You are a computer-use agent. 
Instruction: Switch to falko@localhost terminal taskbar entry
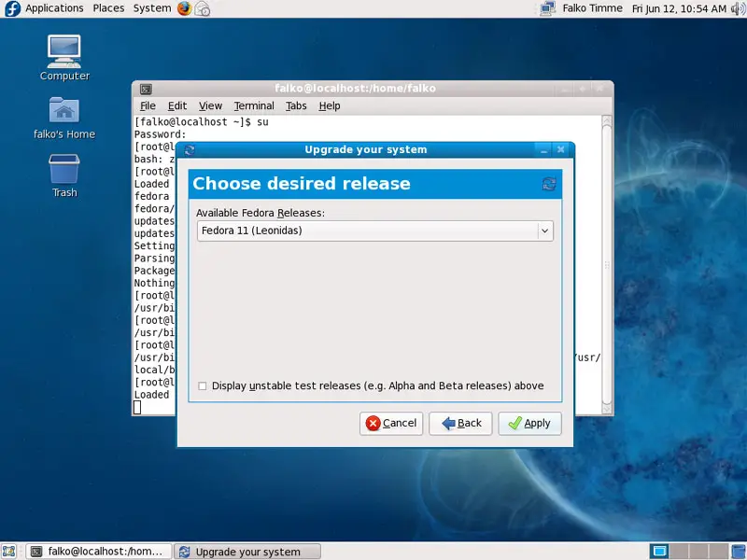pos(99,552)
